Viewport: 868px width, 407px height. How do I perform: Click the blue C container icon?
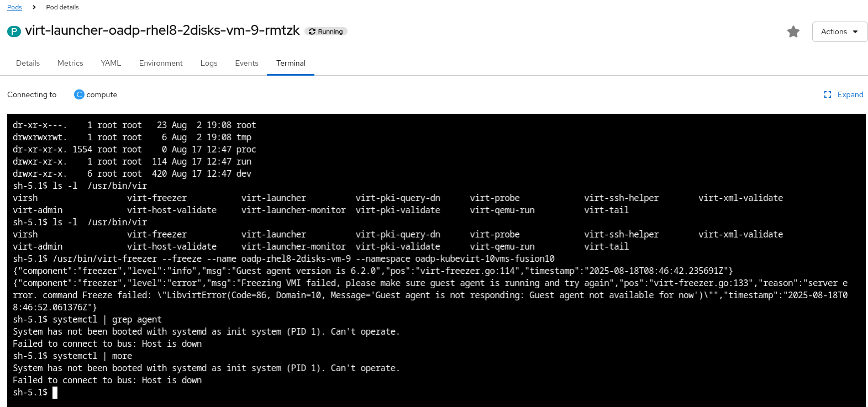point(79,94)
